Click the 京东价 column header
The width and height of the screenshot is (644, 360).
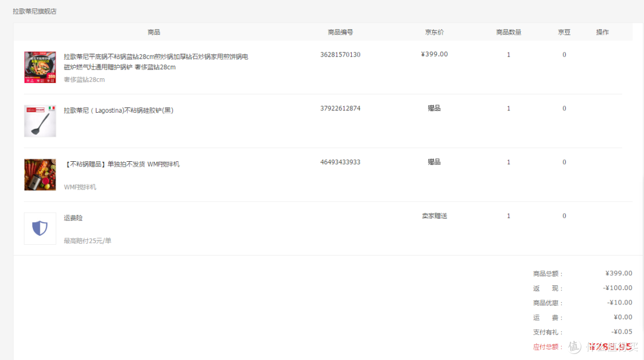[x=435, y=32]
